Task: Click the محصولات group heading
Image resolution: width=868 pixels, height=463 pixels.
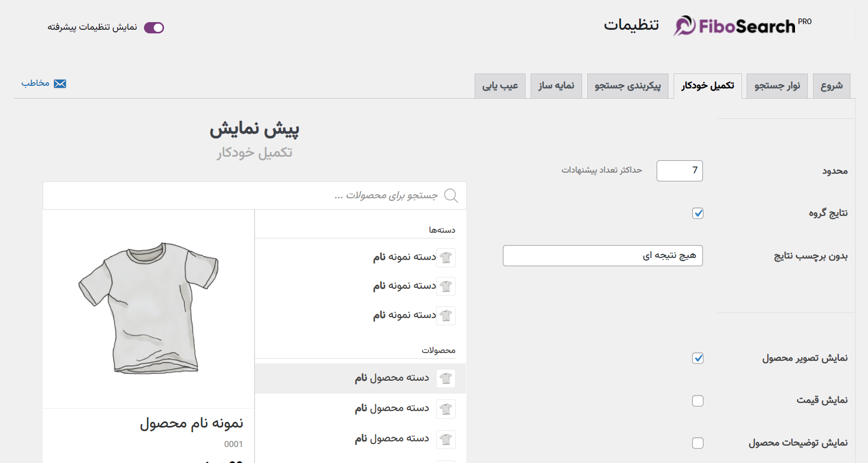Action: pyautogui.click(x=439, y=350)
